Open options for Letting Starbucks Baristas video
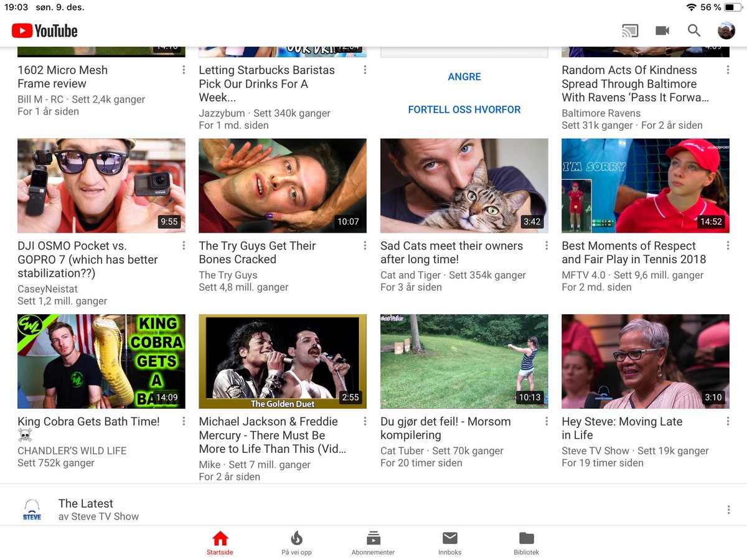 (365, 70)
